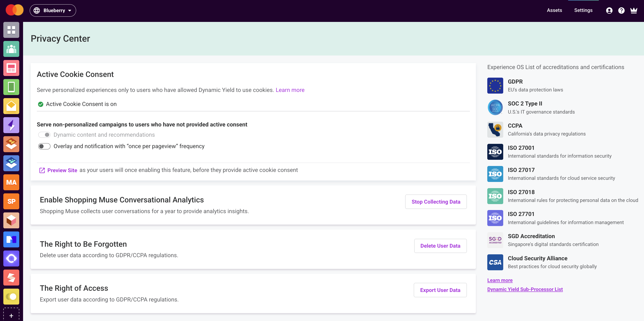This screenshot has height=321, width=644.
Task: Click the blue bookmark-shaped sidebar icon
Action: click(x=11, y=239)
